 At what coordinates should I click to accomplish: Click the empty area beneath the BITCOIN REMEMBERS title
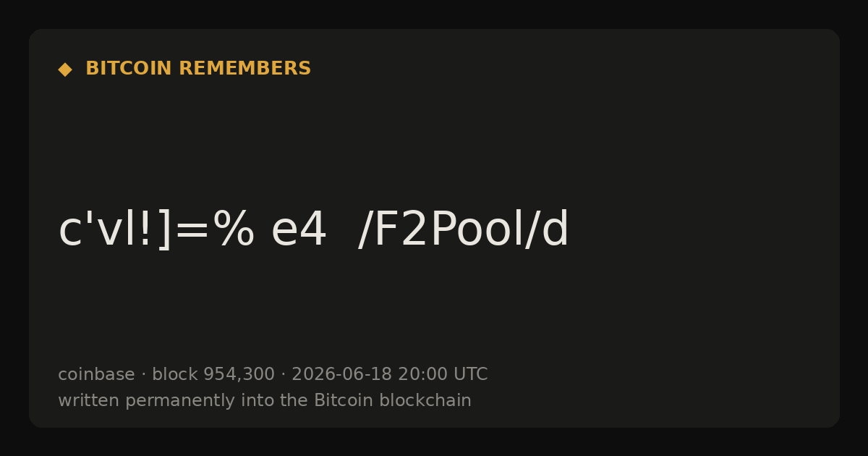pos(434,138)
